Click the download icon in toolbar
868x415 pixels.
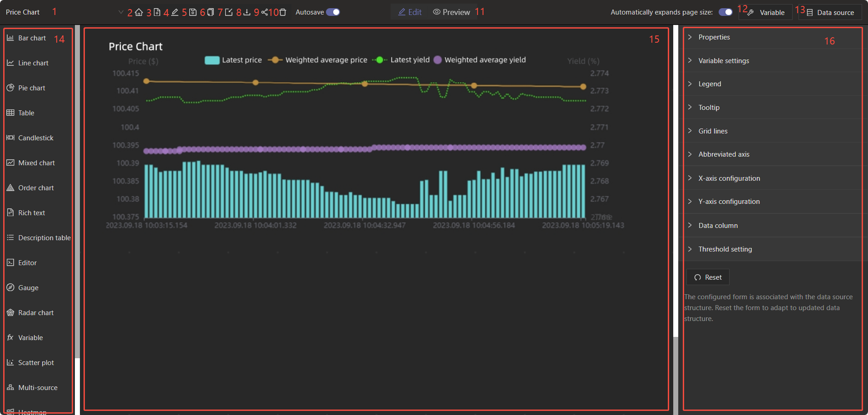[x=247, y=12]
